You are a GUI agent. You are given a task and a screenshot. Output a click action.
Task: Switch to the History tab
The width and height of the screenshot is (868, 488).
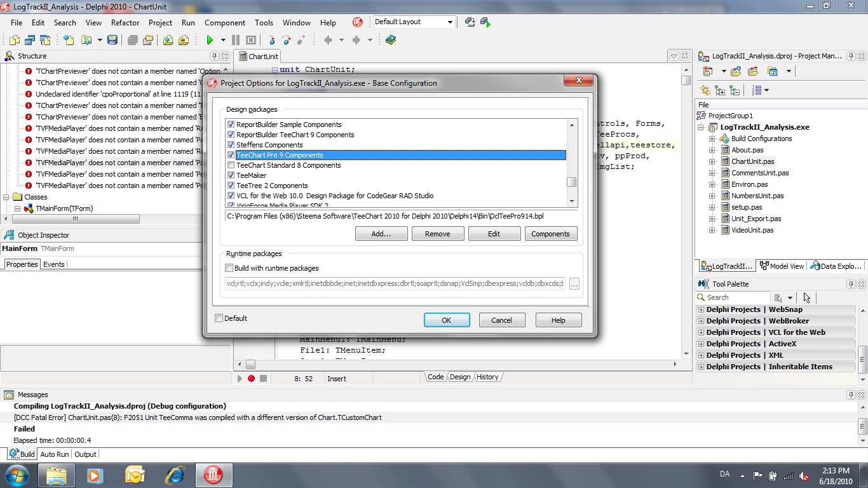click(x=487, y=377)
